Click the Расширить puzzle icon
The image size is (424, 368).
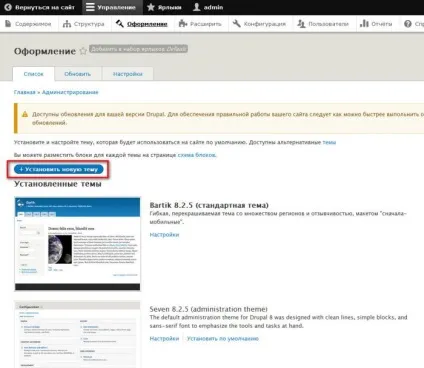pyautogui.click(x=183, y=24)
